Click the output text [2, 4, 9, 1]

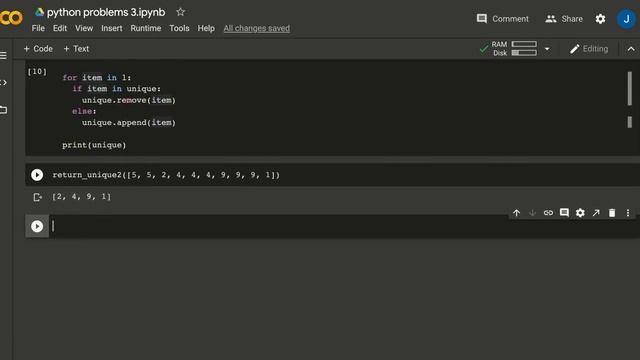82,196
